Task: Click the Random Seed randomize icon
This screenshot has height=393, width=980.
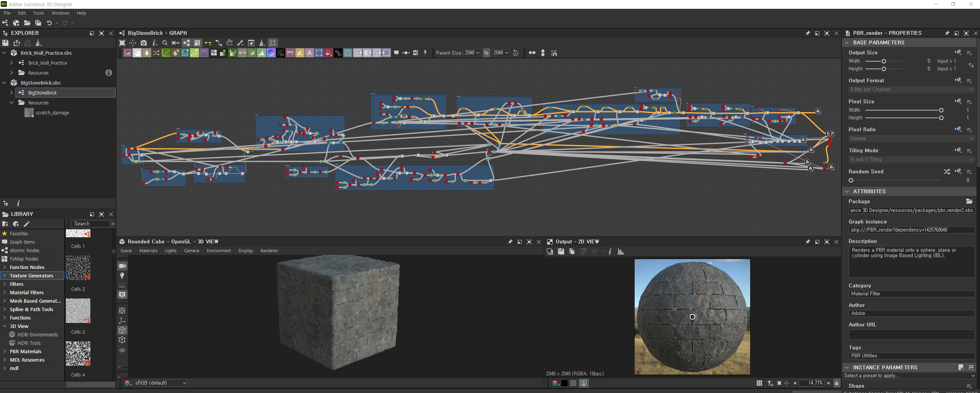Action: pos(947,171)
